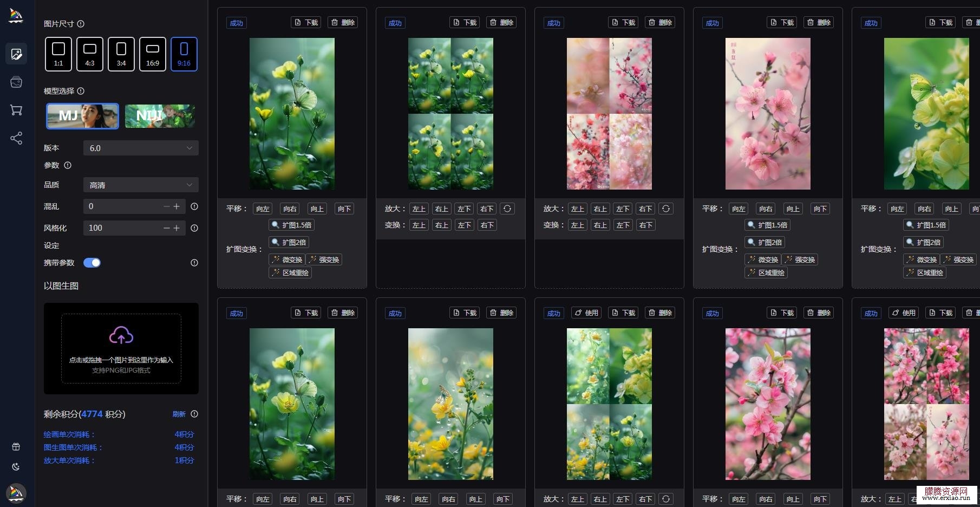
Task: Click 平移 向上 on pink blossom poster card
Action: pyautogui.click(x=793, y=209)
